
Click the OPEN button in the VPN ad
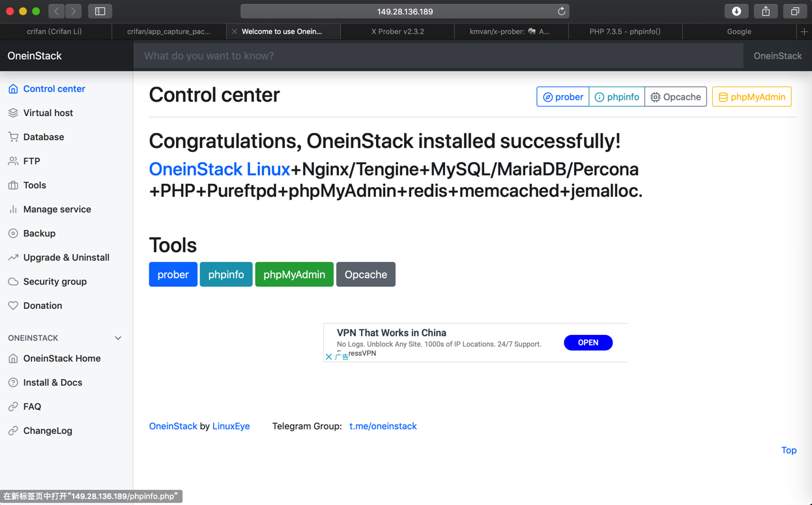click(x=588, y=343)
